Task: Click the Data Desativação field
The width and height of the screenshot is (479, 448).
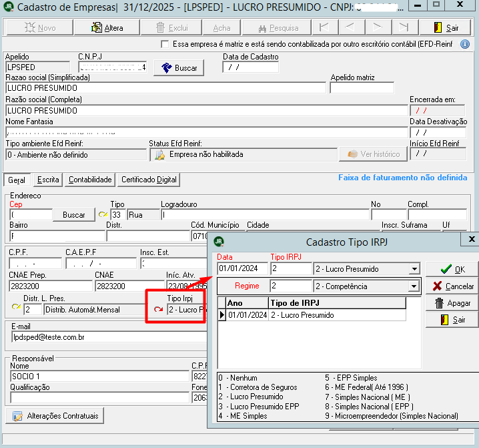Action: [438, 132]
